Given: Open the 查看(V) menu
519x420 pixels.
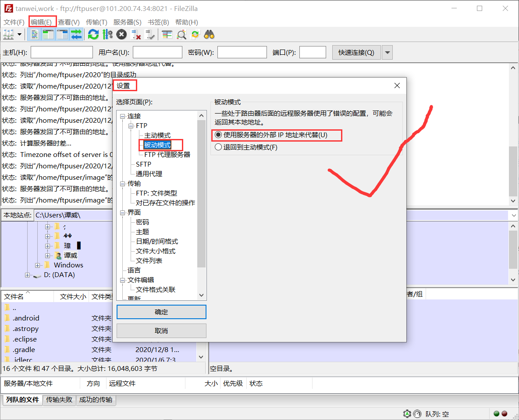Looking at the screenshot, I should click(x=69, y=22).
